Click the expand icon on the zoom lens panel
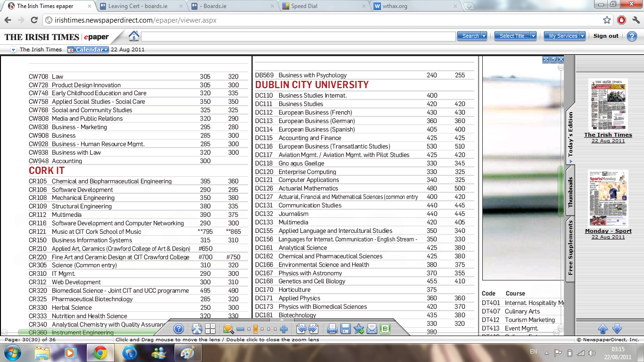Image resolution: width=644 pixels, height=362 pixels. coord(546,59)
